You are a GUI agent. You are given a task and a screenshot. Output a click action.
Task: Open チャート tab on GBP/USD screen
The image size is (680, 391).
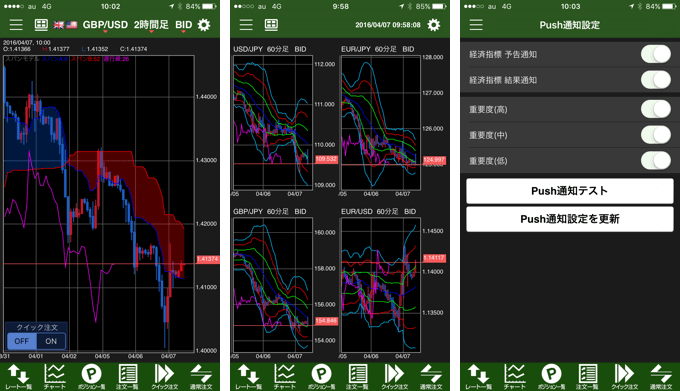(55, 377)
